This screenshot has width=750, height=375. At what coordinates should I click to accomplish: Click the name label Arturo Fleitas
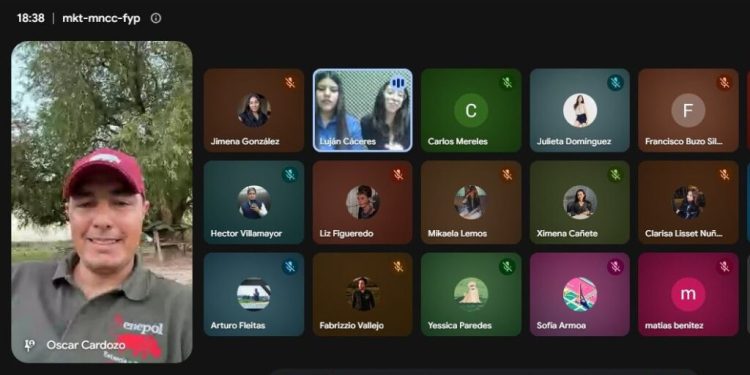(238, 325)
